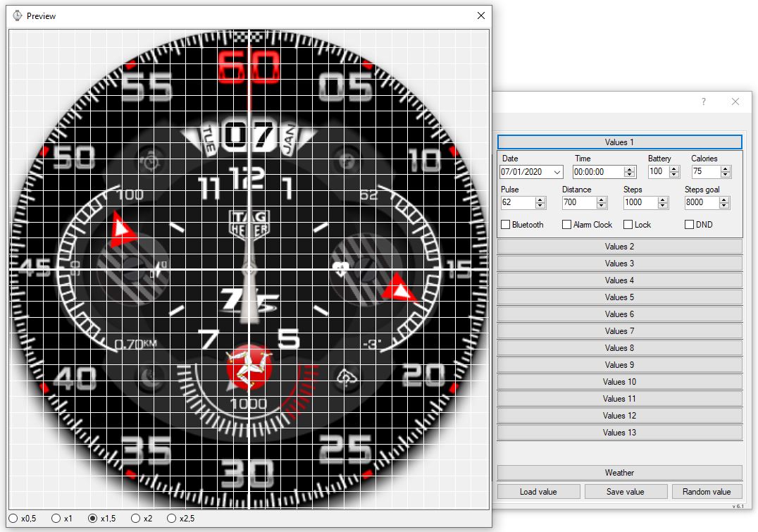758x532 pixels.
Task: Increase the Steps value with up arrow
Action: point(663,199)
